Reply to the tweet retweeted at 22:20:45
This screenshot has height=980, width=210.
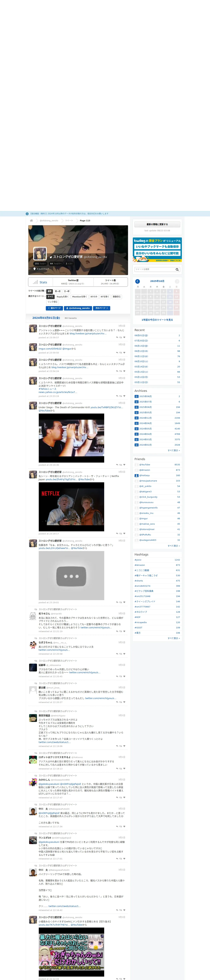117,676
